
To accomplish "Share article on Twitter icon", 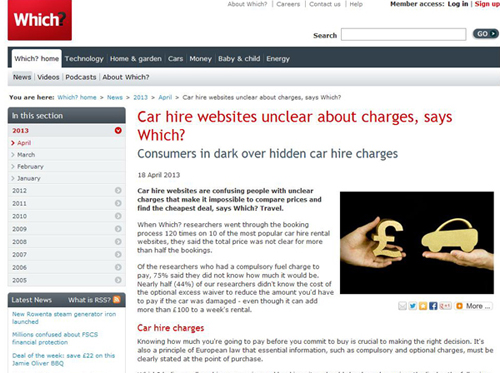I will [x=413, y=306].
